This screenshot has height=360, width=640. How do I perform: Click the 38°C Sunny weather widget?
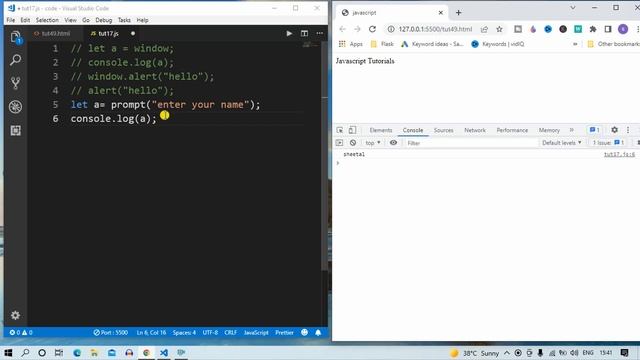[475, 353]
